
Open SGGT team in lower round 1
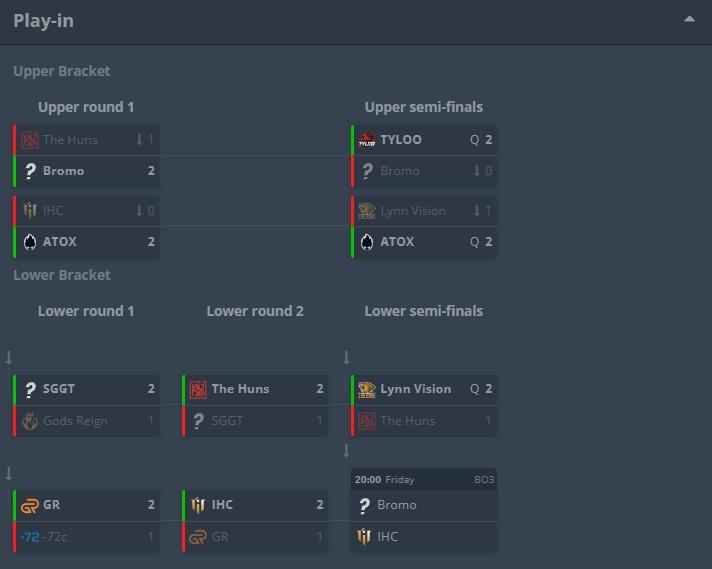tap(59, 389)
